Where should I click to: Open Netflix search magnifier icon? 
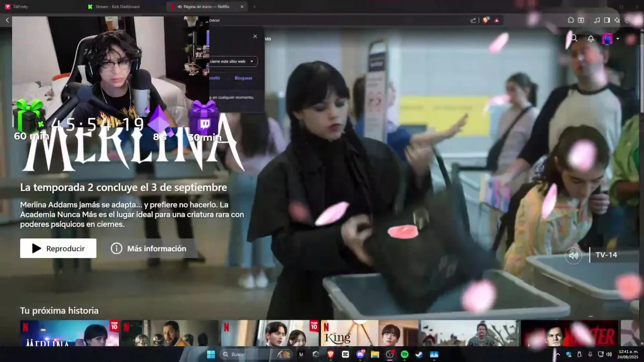coord(574,38)
